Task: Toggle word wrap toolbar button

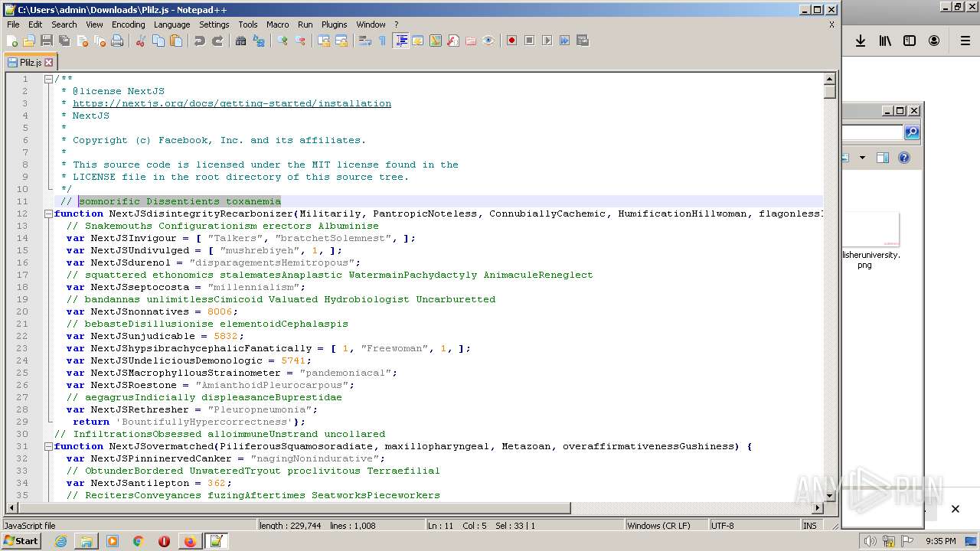Action: 365,41
